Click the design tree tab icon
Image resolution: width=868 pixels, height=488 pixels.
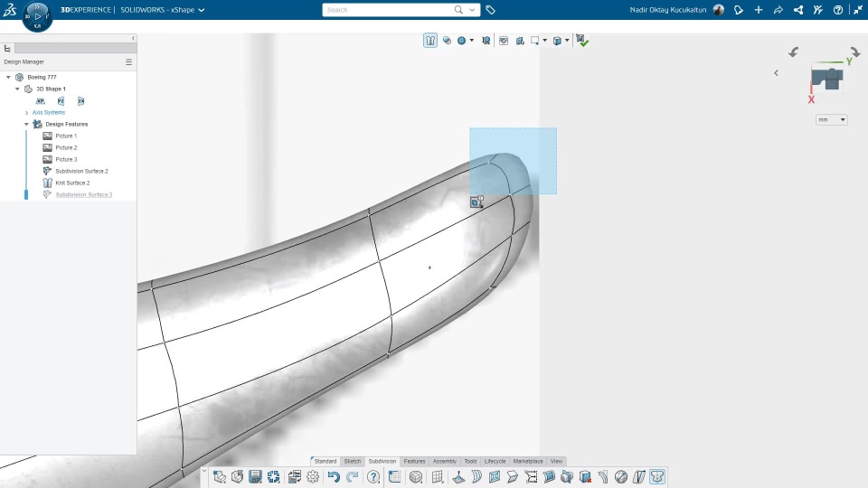coord(7,48)
